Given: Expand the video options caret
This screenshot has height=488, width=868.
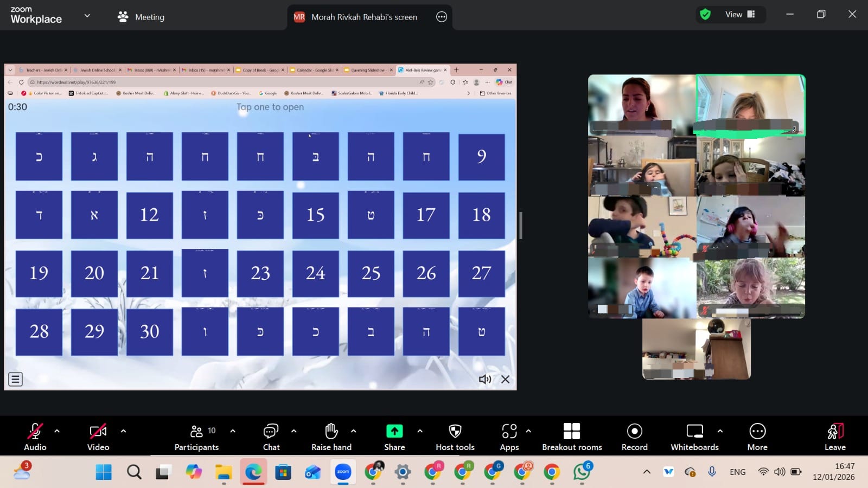Looking at the screenshot, I should (x=123, y=431).
